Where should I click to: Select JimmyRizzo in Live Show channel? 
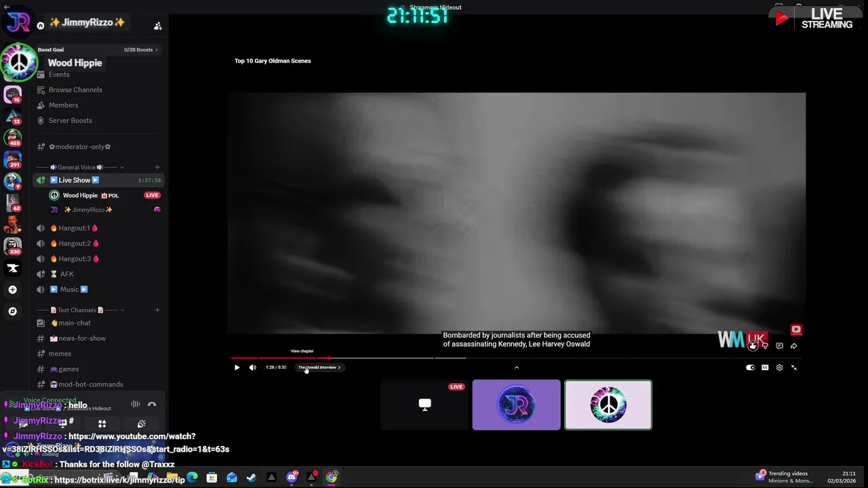coord(88,210)
